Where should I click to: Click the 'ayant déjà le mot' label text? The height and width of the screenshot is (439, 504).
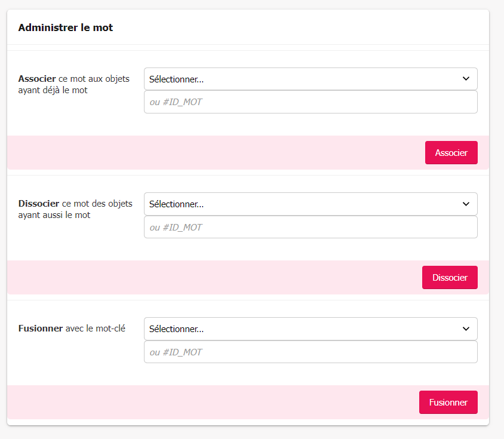pyautogui.click(x=53, y=90)
